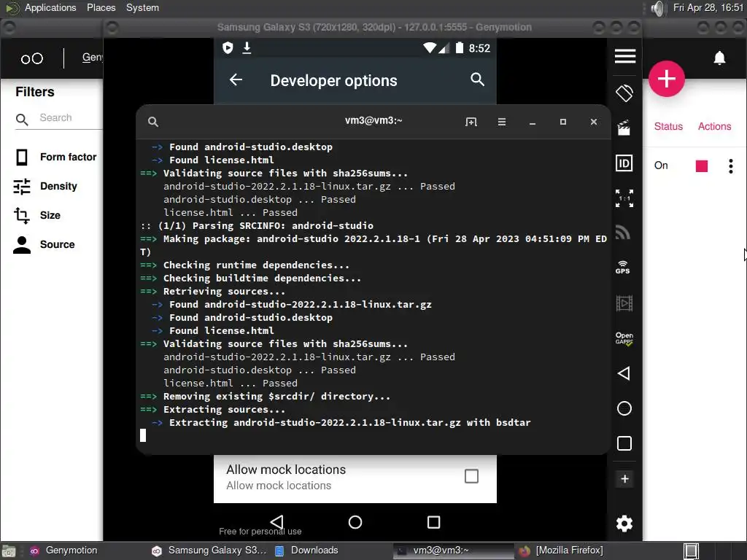Click the device status On text
Image resolution: width=747 pixels, height=560 pixels.
[661, 166]
